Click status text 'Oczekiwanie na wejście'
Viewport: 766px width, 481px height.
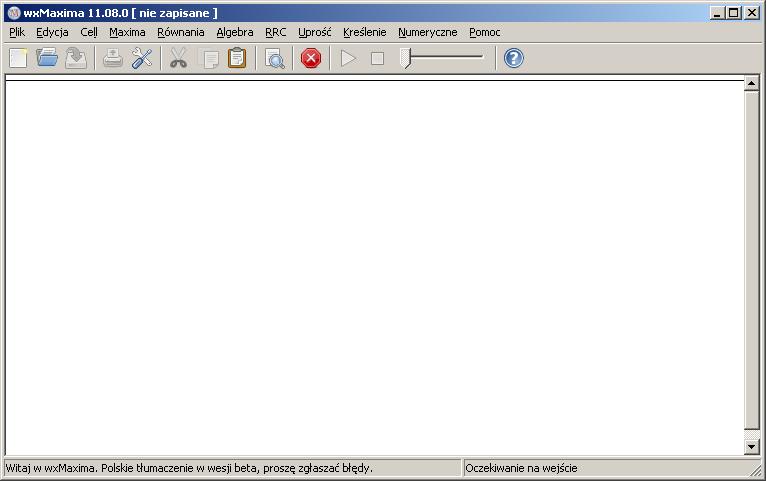point(521,468)
